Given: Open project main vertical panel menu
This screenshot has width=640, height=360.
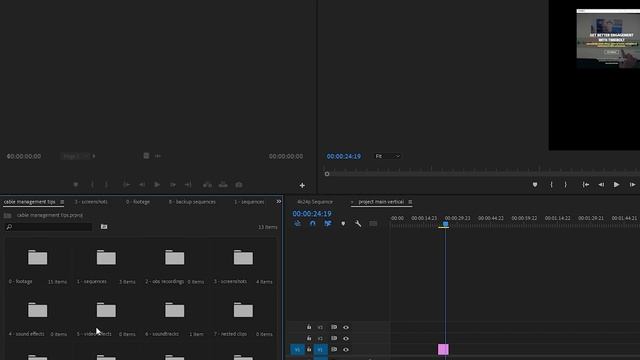Looking at the screenshot, I should click(x=410, y=202).
